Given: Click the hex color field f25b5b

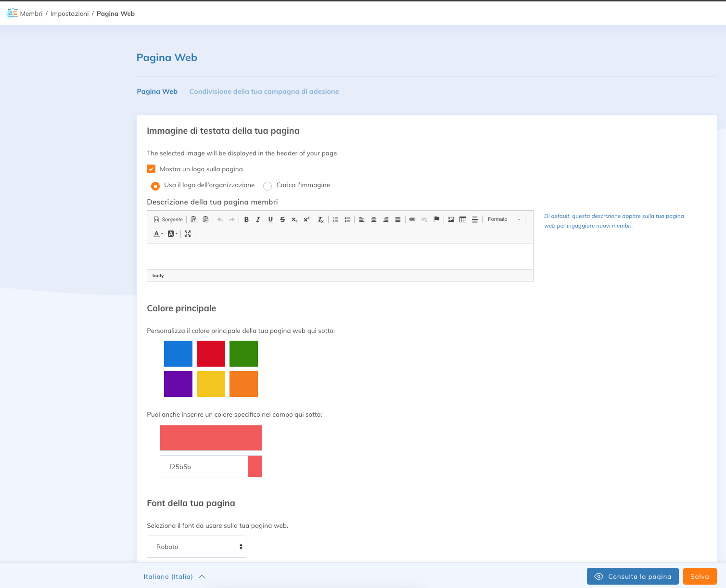Looking at the screenshot, I should coord(204,467).
